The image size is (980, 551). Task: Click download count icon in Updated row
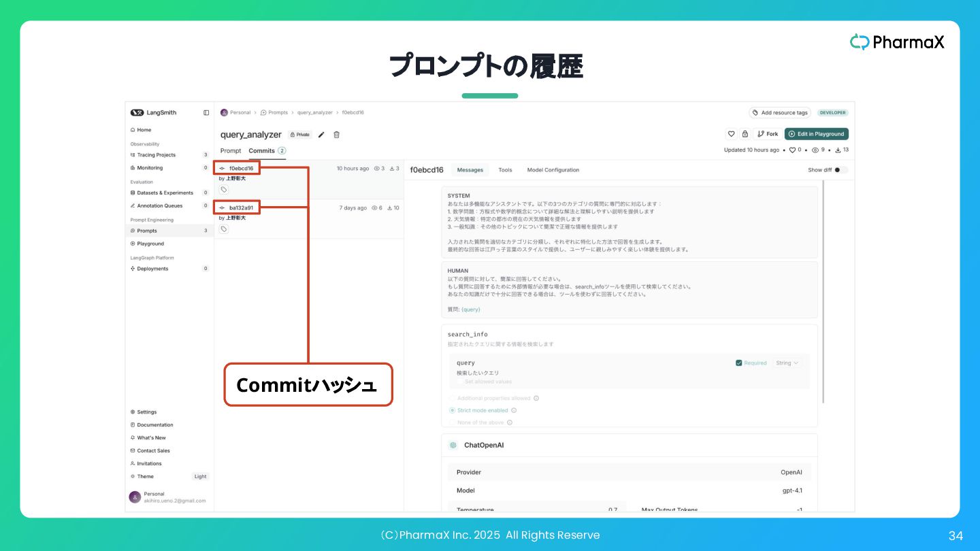click(838, 150)
